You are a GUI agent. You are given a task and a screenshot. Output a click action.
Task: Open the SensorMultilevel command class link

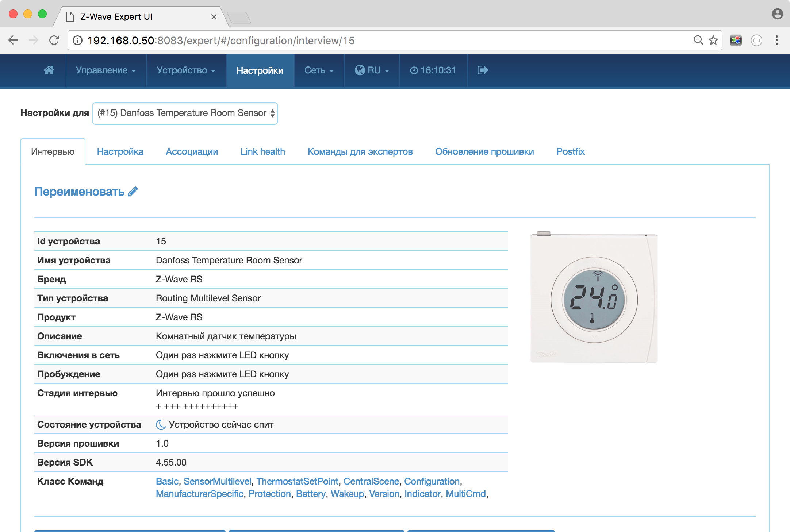coord(218,481)
